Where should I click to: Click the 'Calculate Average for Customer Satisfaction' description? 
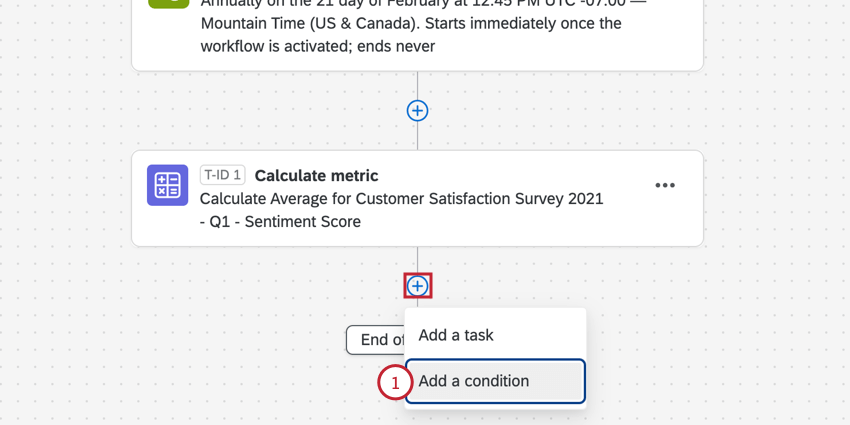pyautogui.click(x=401, y=198)
